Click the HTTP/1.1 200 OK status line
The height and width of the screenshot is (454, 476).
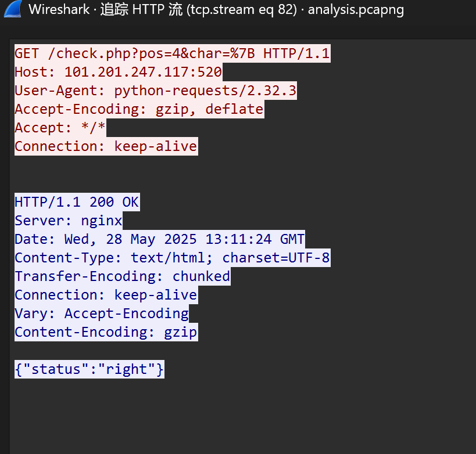[x=77, y=202]
